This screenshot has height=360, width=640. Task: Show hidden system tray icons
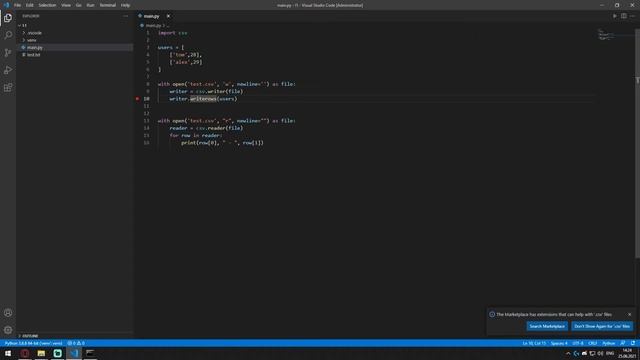[568, 353]
